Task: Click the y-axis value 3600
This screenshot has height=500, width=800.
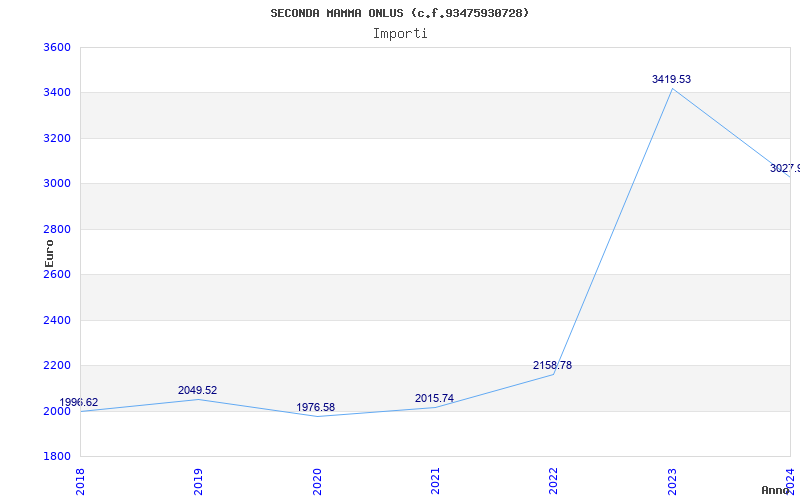Action: coord(57,47)
